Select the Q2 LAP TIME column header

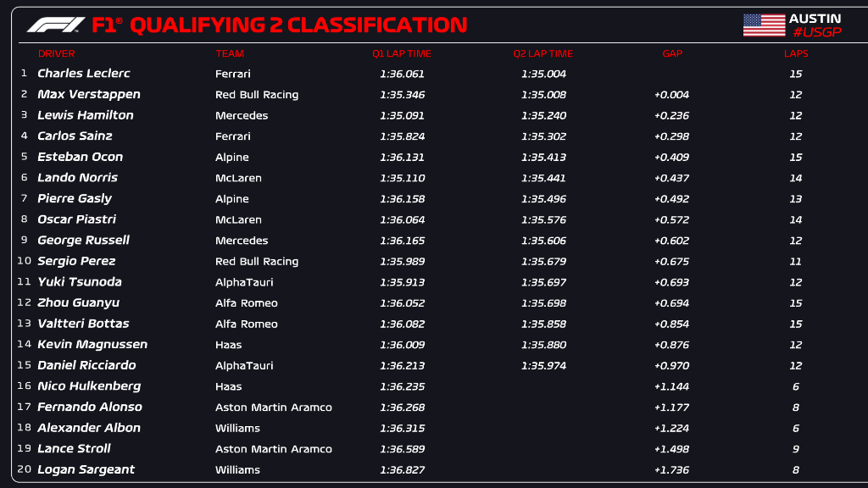pyautogui.click(x=542, y=53)
